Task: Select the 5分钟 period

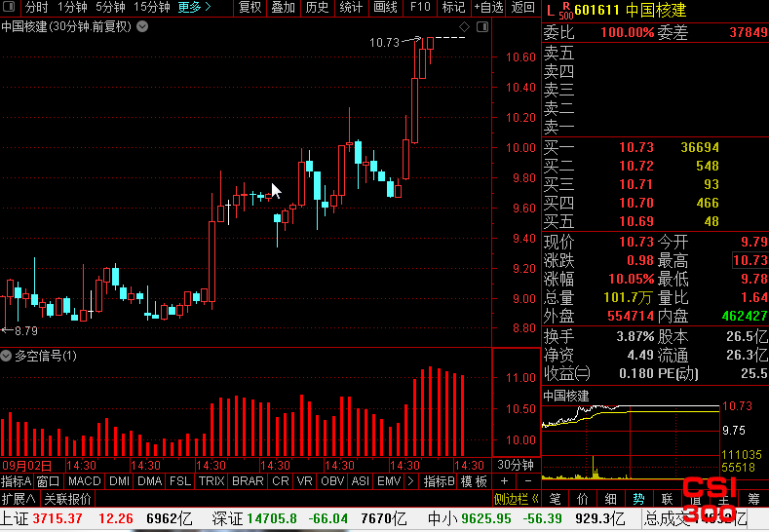Action: click(110, 7)
